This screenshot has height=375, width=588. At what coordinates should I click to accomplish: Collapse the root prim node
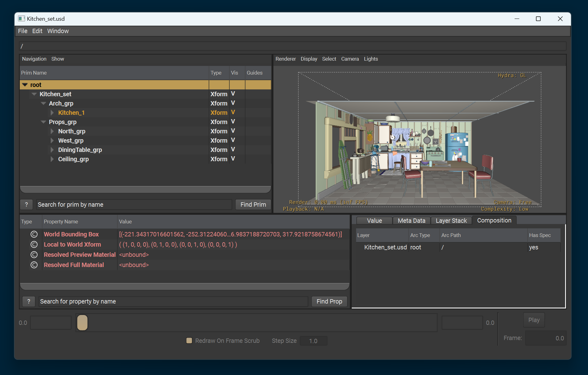[25, 85]
